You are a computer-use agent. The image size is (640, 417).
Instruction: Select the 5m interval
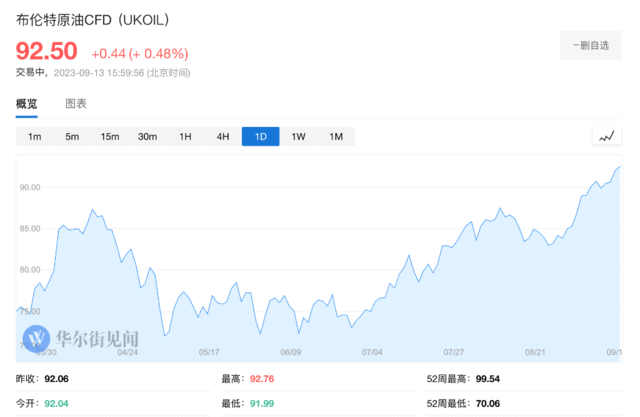click(x=72, y=136)
